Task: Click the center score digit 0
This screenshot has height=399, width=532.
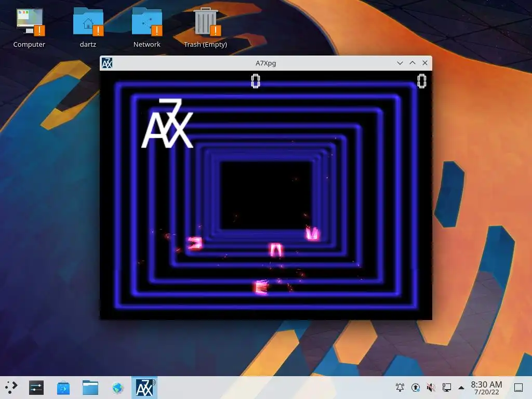Action: pos(256,81)
